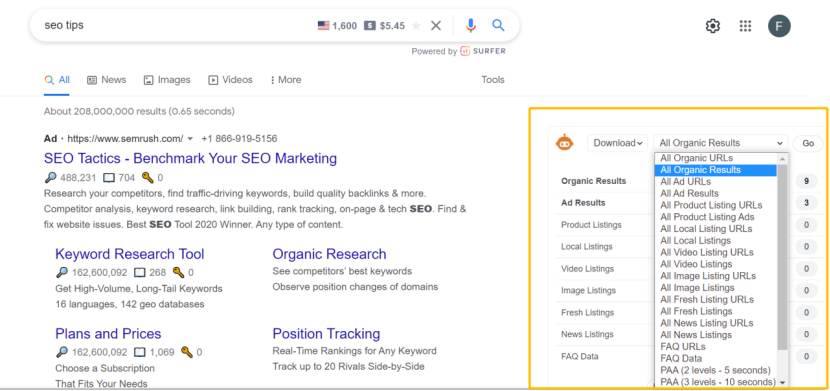Switch to the Images tab
This screenshot has width=830, height=391.
coord(167,80)
